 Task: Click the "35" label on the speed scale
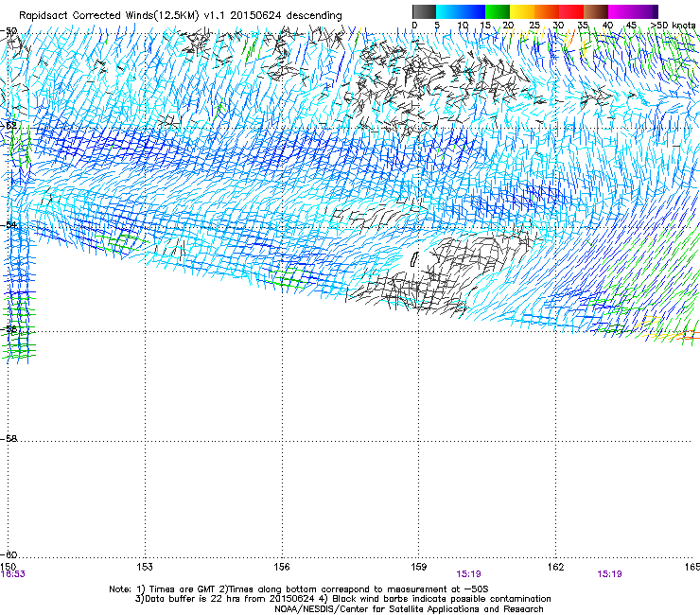coord(583,26)
